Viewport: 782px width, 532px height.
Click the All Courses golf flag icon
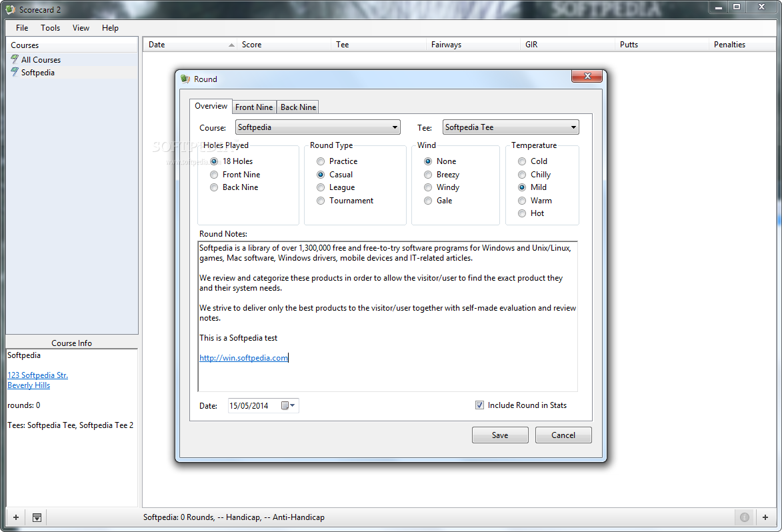click(x=15, y=59)
